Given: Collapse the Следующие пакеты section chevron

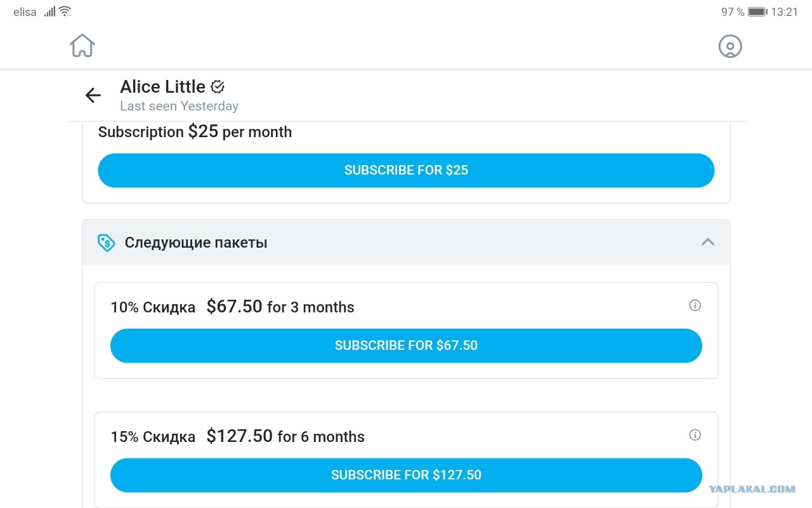Looking at the screenshot, I should [x=708, y=242].
